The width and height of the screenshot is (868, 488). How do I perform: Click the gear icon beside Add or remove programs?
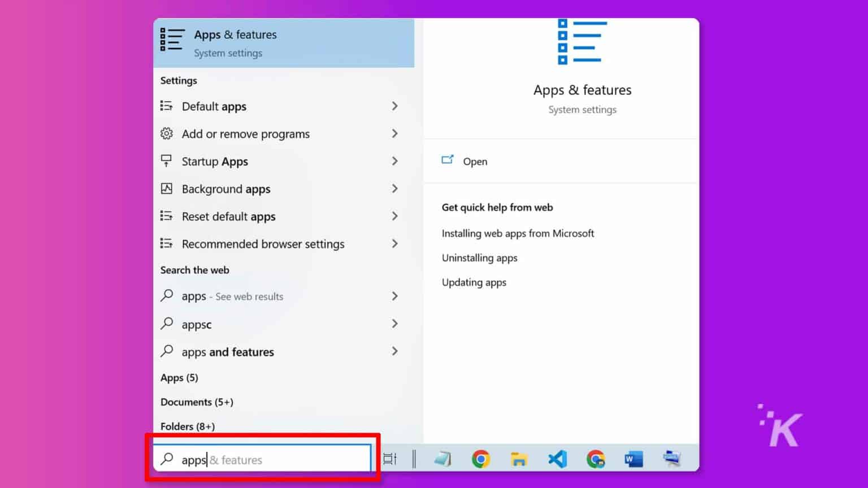(166, 134)
